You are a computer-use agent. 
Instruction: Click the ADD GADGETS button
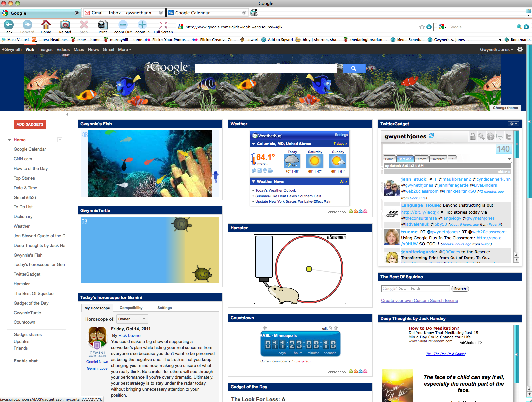[x=30, y=124]
